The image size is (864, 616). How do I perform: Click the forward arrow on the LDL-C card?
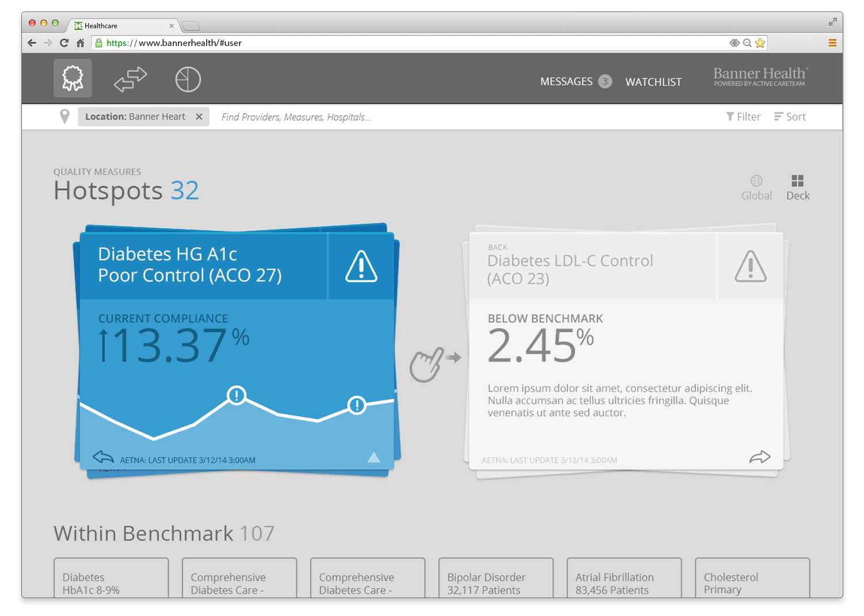[x=760, y=457]
